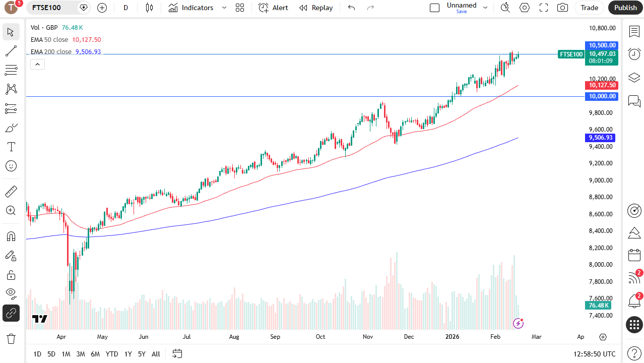644x363 pixels.
Task: Click the lightning event marker on timeline
Action: point(518,323)
